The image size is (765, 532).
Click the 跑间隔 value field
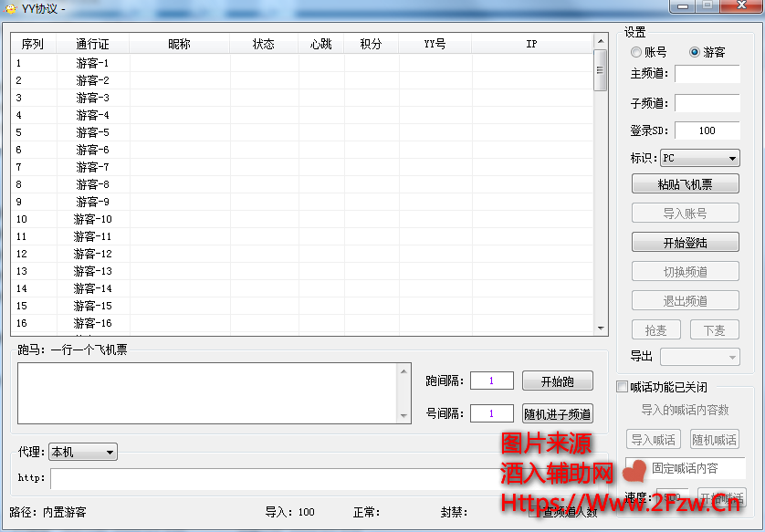(492, 381)
